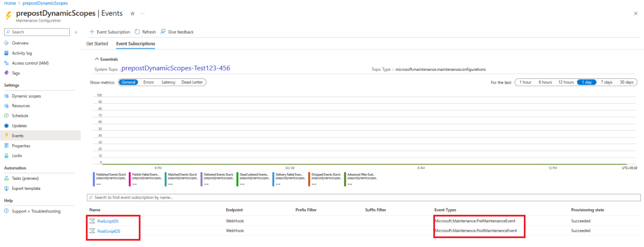
Task: Set time range to 6 hours
Action: point(545,82)
